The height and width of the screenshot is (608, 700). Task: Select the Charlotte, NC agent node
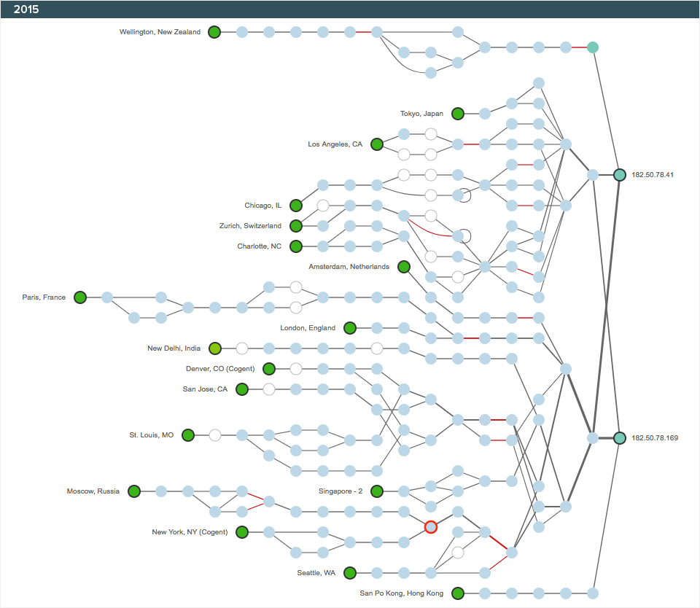[295, 246]
